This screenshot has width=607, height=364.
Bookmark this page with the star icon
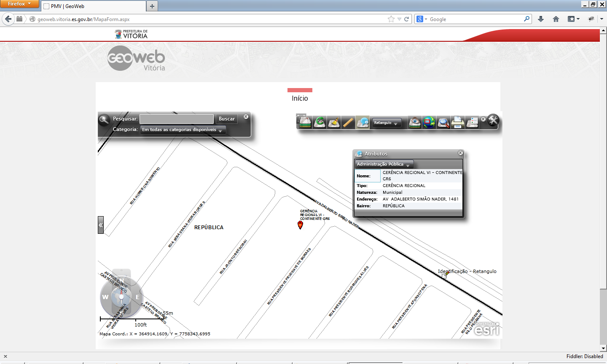click(391, 19)
